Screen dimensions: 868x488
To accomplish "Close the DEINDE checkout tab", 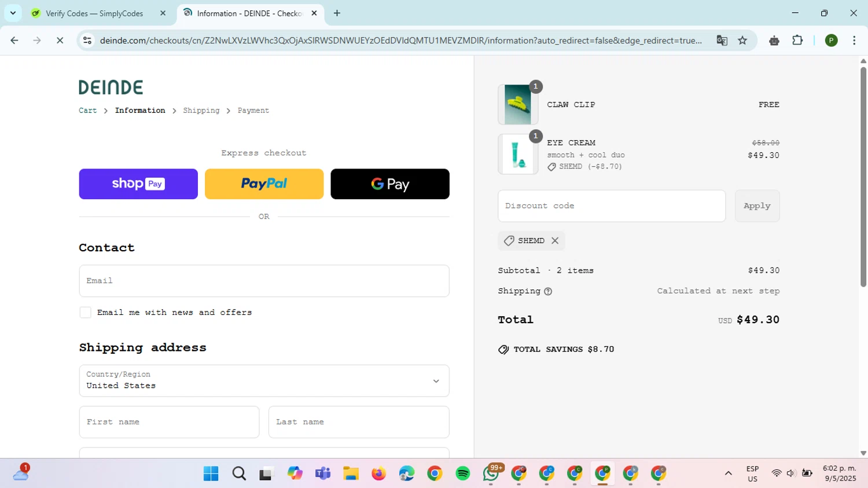I will [x=314, y=13].
